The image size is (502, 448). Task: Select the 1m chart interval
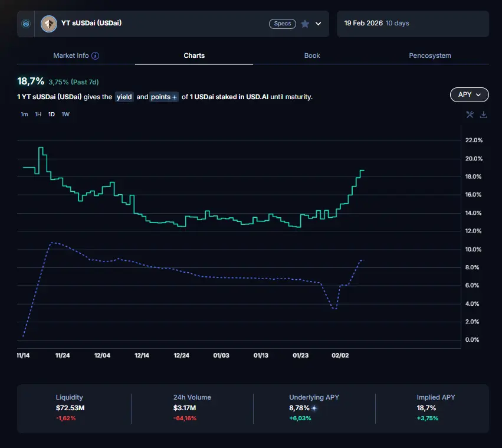[24, 115]
